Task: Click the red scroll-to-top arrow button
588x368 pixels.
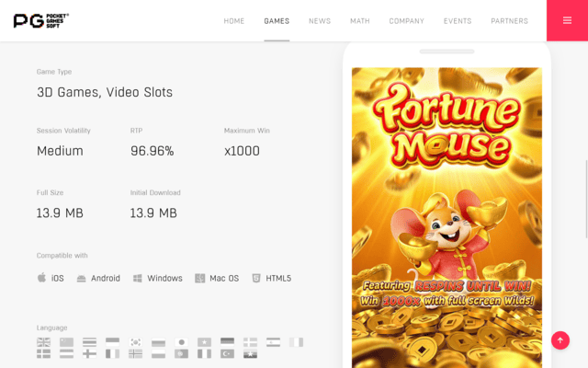Action: coord(560,340)
